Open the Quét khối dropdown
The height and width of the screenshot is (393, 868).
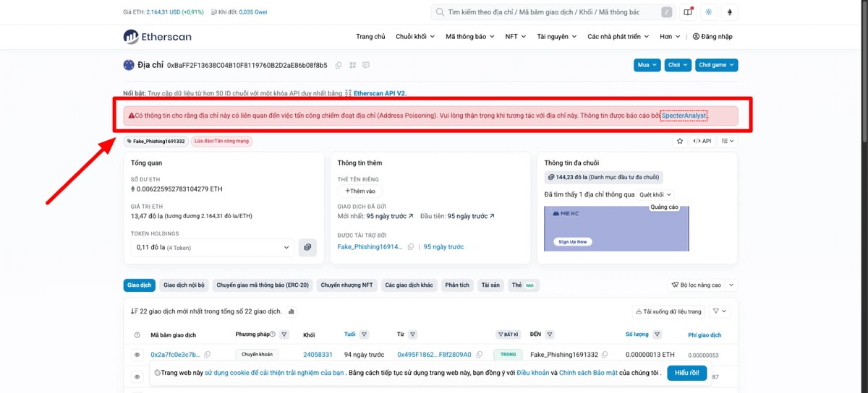656,195
